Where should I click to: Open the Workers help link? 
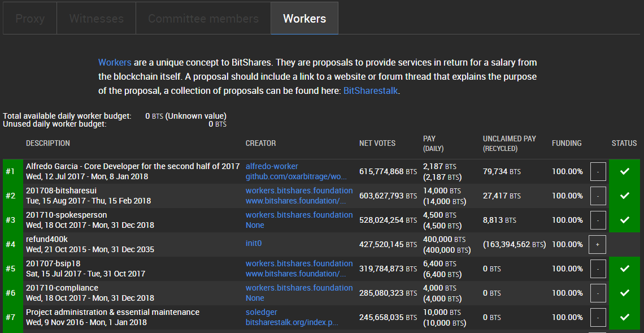(x=115, y=63)
